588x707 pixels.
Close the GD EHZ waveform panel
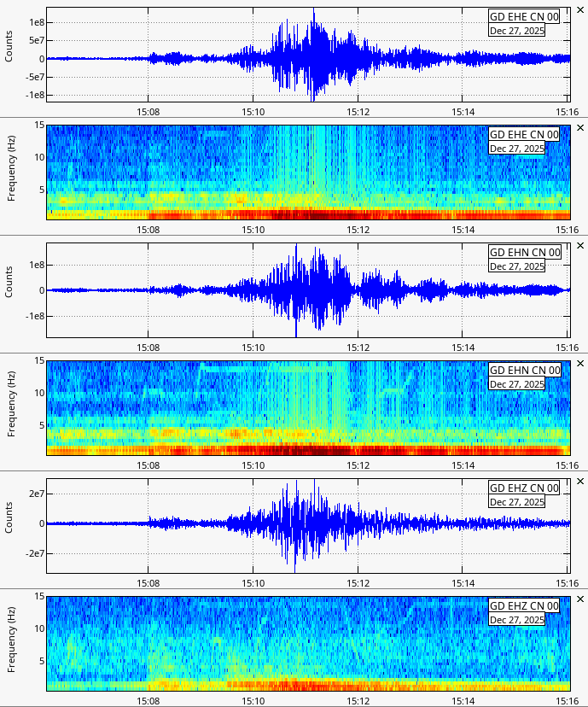(x=580, y=481)
